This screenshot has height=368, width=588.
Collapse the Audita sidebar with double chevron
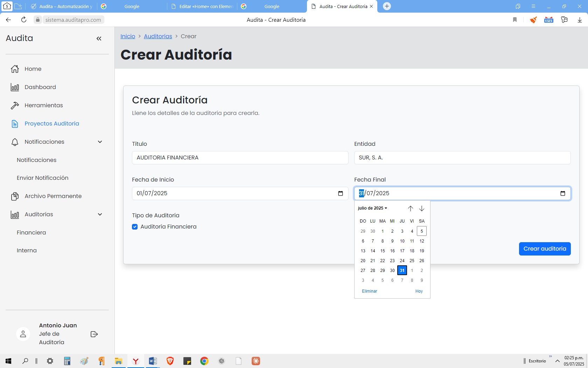pyautogui.click(x=99, y=39)
